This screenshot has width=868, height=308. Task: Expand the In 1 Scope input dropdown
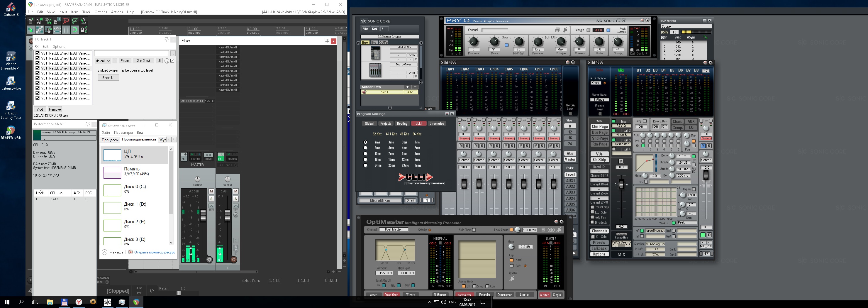[235, 165]
